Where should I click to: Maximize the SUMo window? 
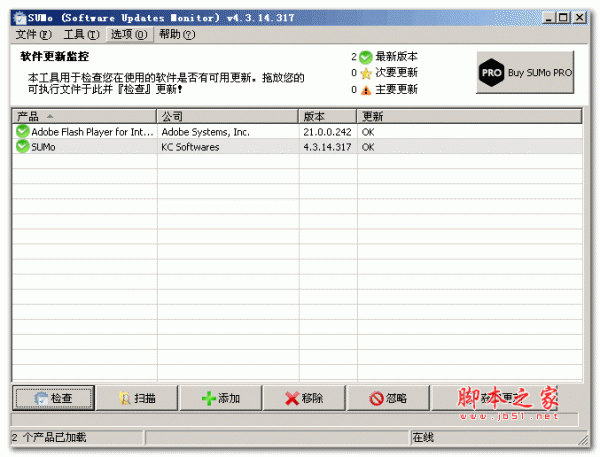(563, 18)
